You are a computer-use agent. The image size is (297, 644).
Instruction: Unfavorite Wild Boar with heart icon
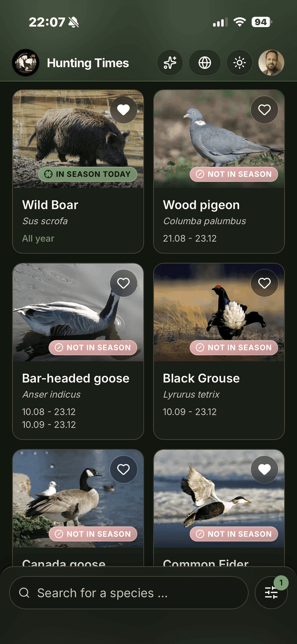click(x=123, y=110)
